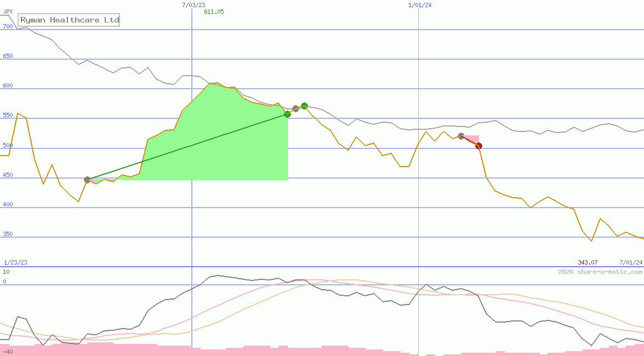Screen dimensions: 644x356
Task: Select the 1/23/23 start date label
Action: [x=15, y=262]
